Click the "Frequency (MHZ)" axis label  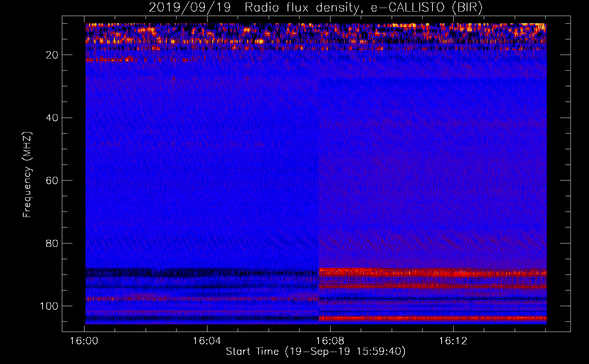click(27, 175)
